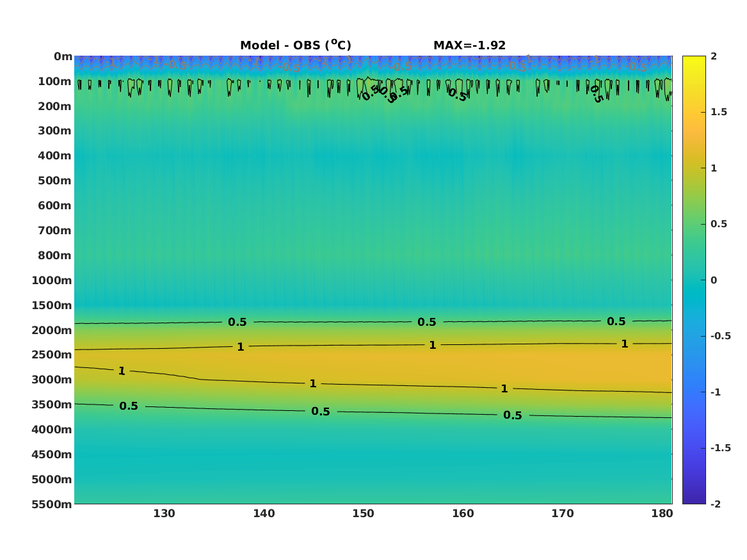Click the colorbar's teal zero-level band
This screenshot has height=560, width=747.
[694, 280]
